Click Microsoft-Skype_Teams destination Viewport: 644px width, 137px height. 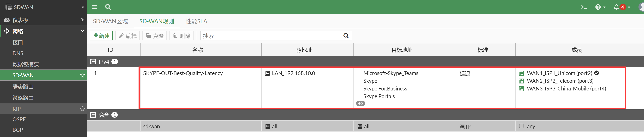391,73
